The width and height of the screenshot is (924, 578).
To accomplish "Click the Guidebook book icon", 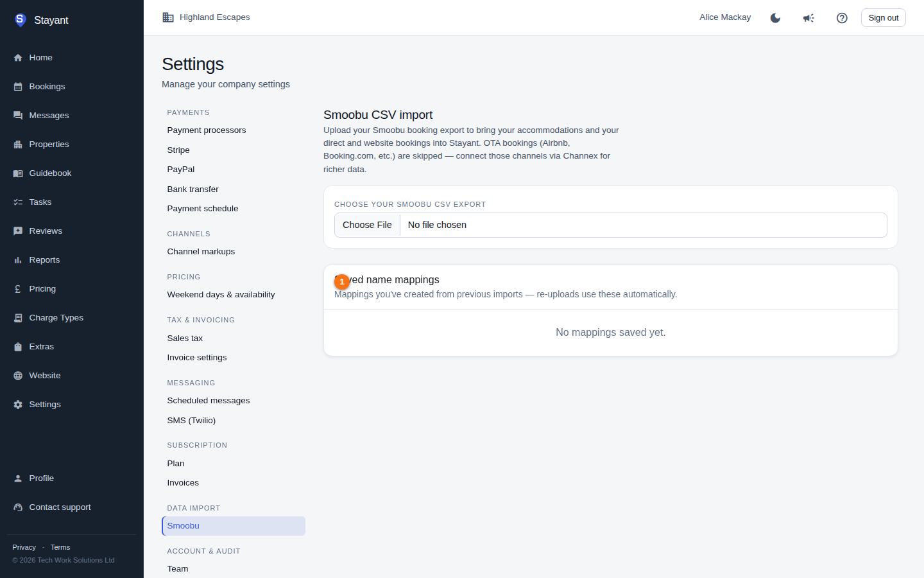I will [x=18, y=173].
